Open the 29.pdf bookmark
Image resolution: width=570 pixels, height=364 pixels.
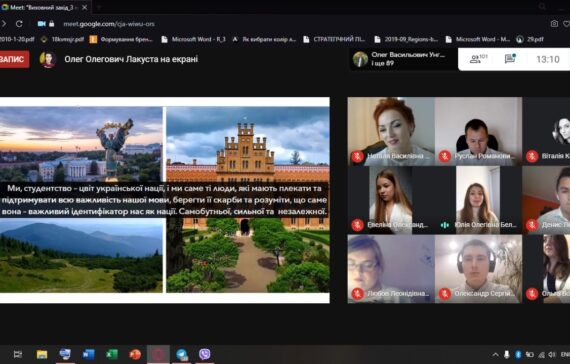(x=530, y=39)
